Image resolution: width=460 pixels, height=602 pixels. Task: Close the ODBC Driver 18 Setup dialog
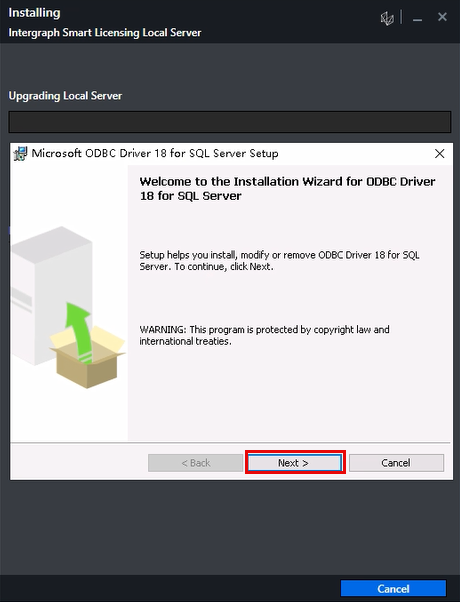[x=440, y=154]
